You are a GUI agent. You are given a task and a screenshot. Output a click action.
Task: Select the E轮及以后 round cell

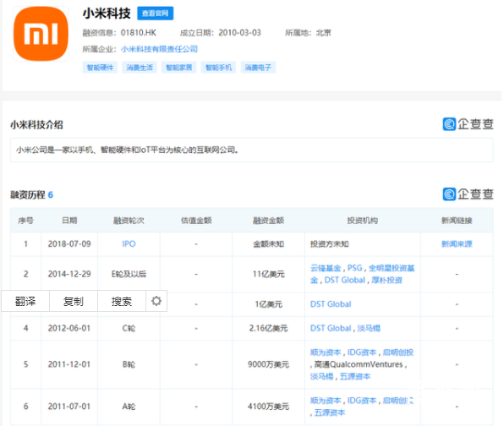129,274
